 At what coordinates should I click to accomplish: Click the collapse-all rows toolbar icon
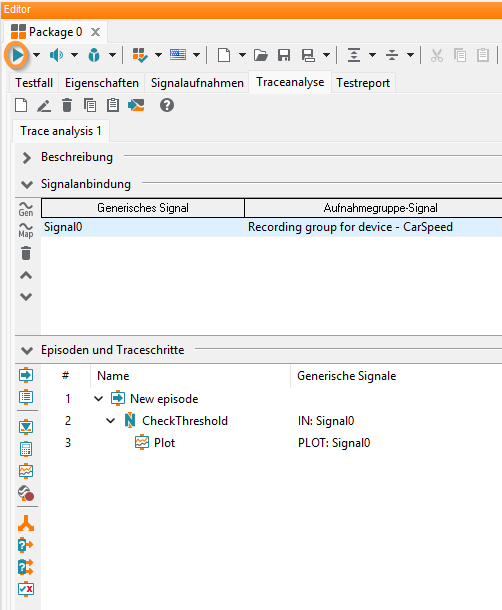pos(392,55)
